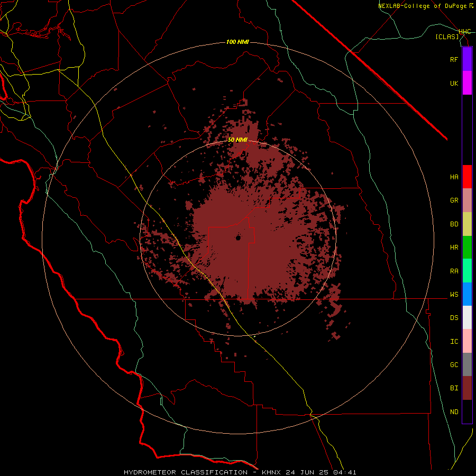Click the BI dark red legend swatch
Screen dimensions: 476x476
(467, 388)
